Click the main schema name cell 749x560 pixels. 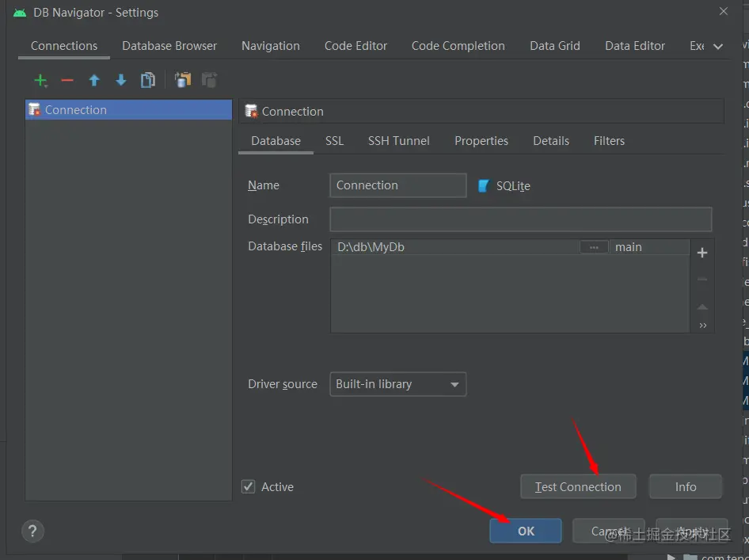pos(649,247)
